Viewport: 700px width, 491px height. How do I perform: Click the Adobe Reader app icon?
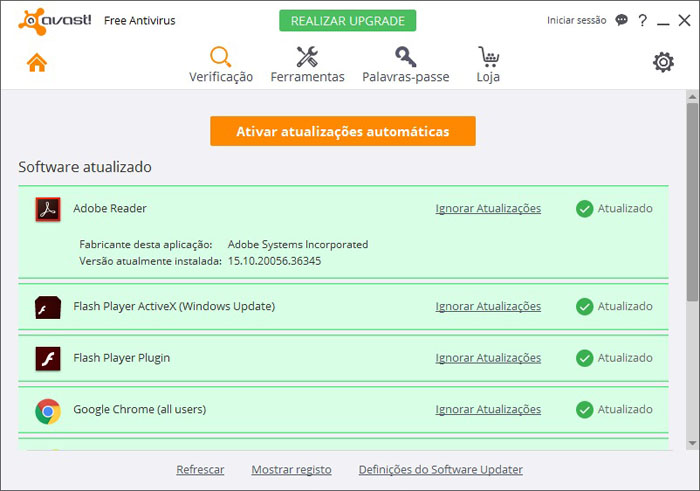click(48, 209)
